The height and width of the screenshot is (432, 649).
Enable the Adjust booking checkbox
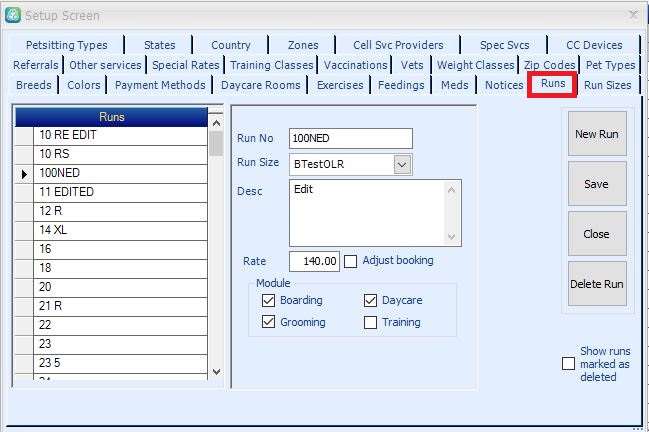coord(351,261)
